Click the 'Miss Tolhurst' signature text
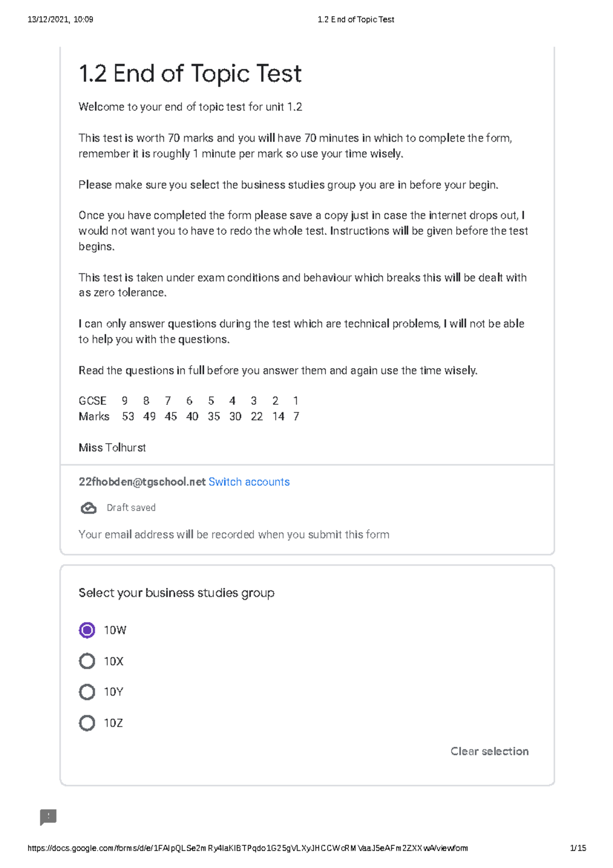This screenshot has height=868, width=613. [112, 448]
